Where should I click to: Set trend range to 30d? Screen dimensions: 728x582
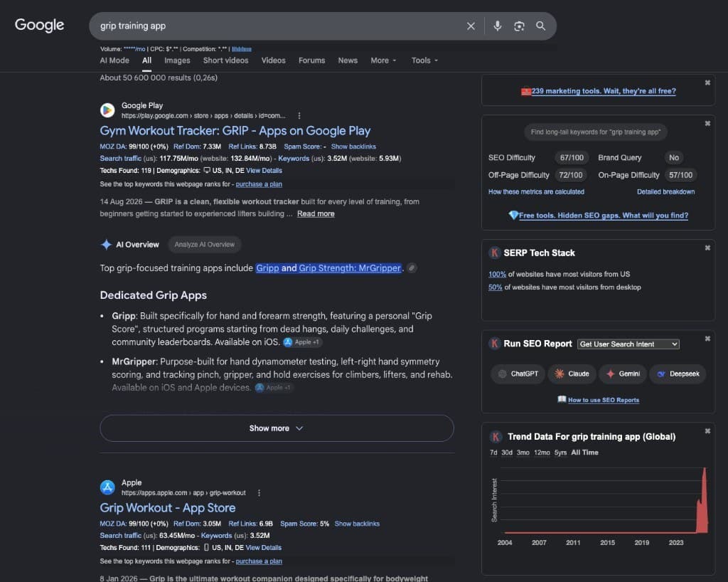coord(507,453)
